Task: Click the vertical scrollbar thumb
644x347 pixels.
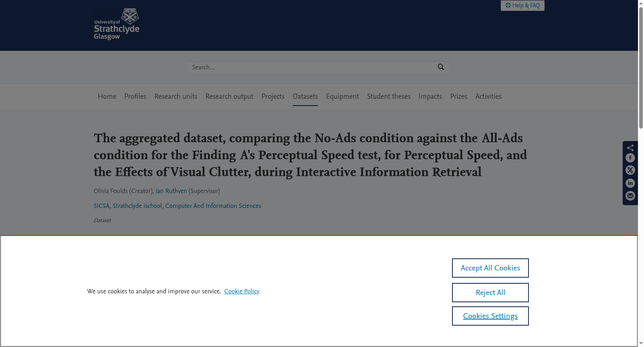Action: [x=641, y=68]
